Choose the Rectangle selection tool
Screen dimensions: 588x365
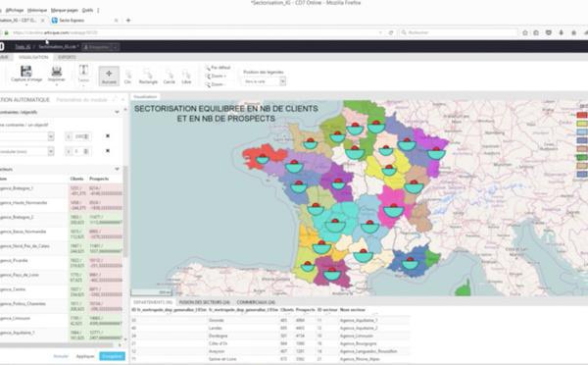(148, 77)
